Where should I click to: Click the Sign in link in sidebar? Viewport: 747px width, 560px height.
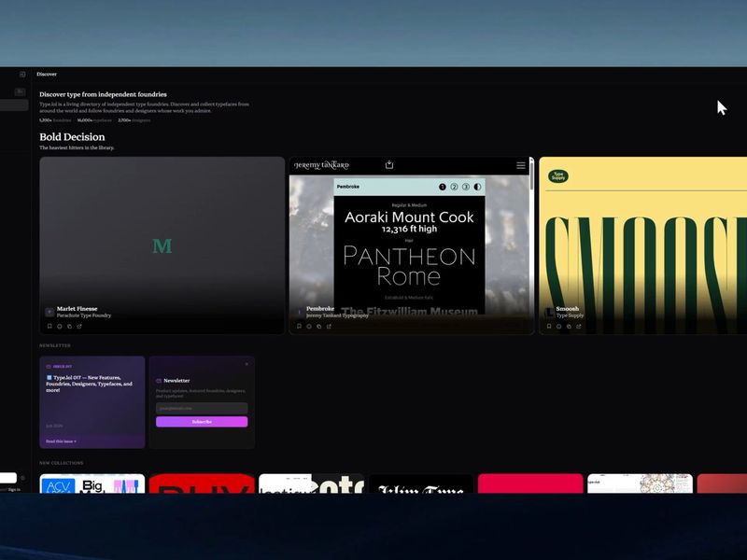pos(14,489)
